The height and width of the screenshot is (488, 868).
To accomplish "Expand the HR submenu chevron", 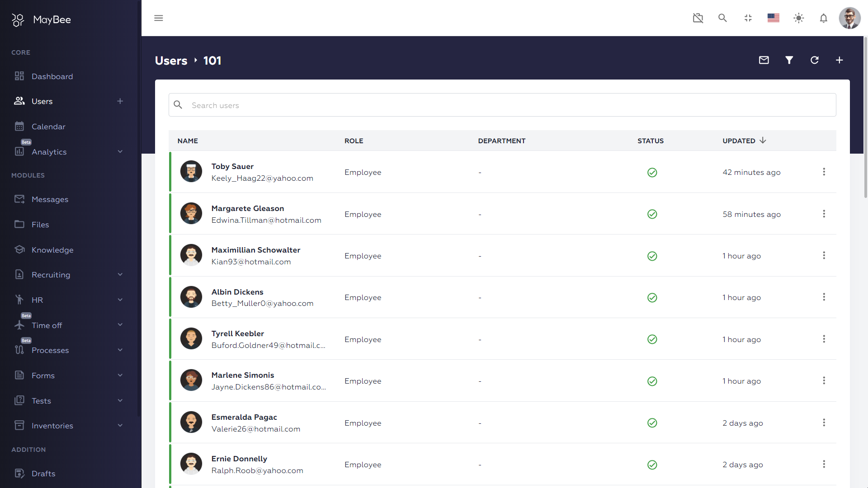I will (x=120, y=300).
